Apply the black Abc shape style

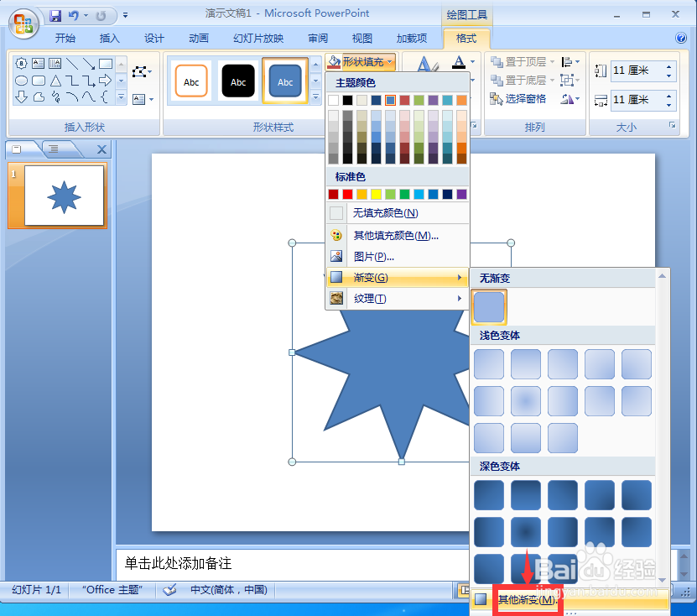pyautogui.click(x=238, y=81)
